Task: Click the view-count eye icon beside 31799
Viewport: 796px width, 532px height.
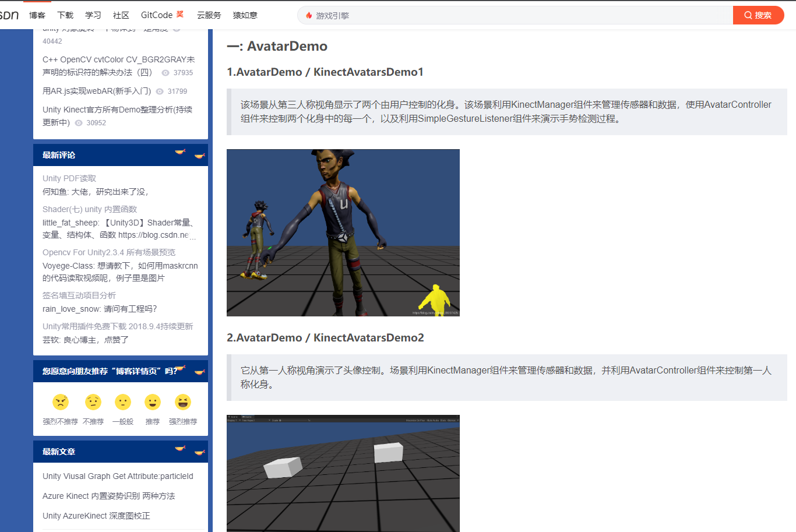Action: point(160,91)
